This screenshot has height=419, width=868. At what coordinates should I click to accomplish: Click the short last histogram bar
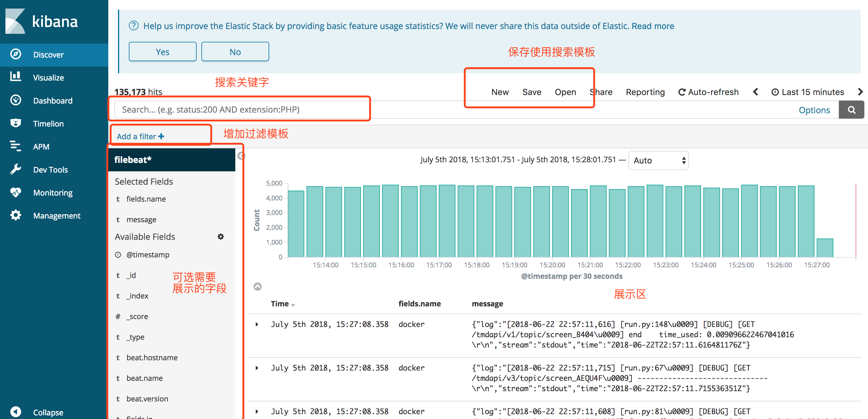pyautogui.click(x=825, y=248)
